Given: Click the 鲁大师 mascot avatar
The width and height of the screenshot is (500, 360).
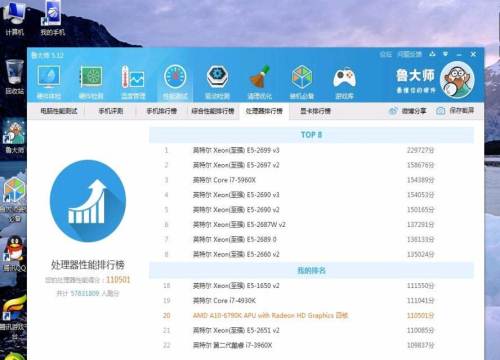Looking at the screenshot, I should [x=457, y=80].
